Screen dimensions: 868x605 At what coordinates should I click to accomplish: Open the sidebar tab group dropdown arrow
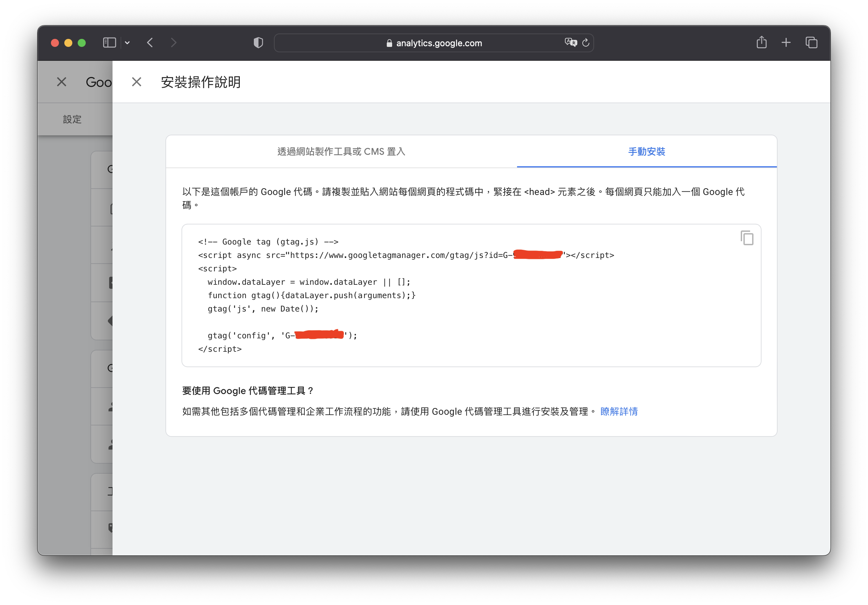[127, 43]
